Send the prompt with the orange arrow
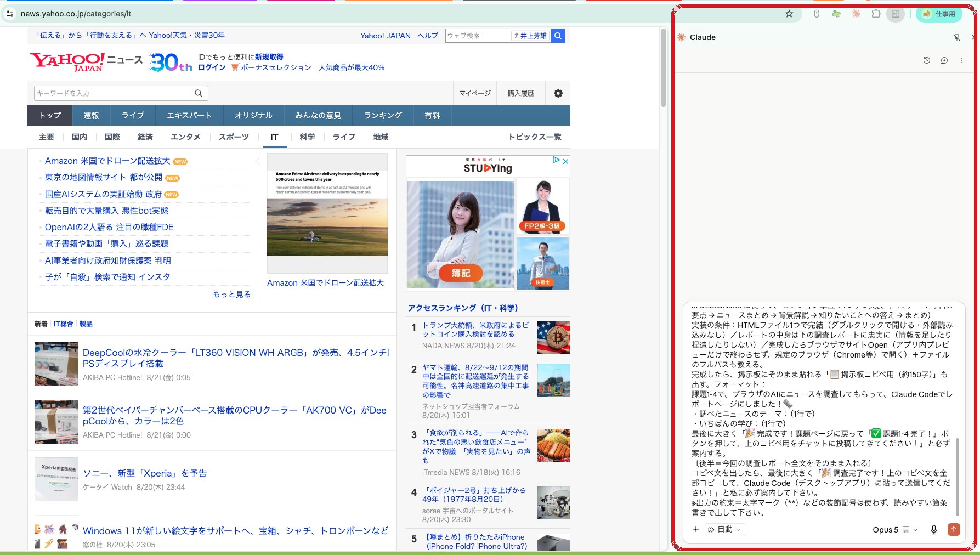 click(x=954, y=529)
